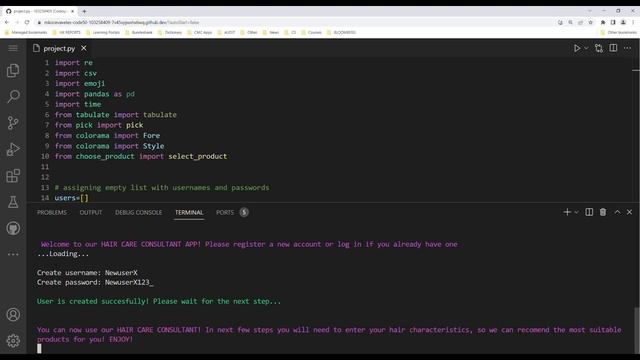
Task: Click the 'import pandas as pd' code line
Action: [x=95, y=94]
